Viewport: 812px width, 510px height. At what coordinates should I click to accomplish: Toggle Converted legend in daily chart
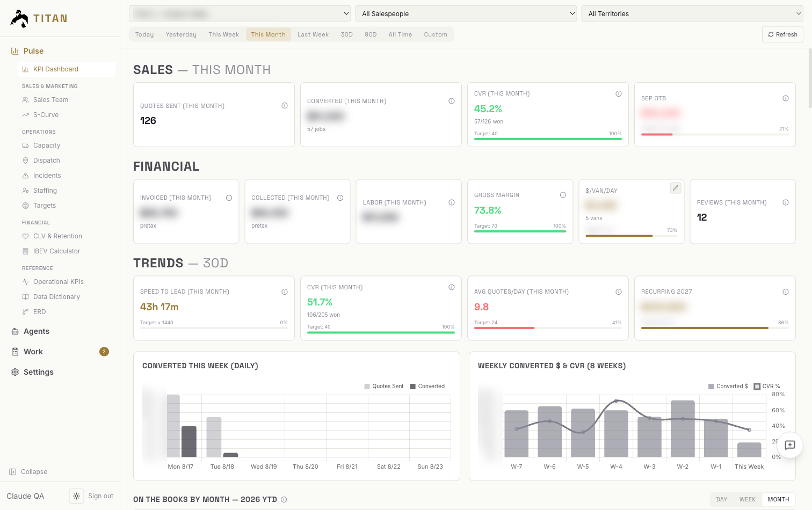(427, 387)
